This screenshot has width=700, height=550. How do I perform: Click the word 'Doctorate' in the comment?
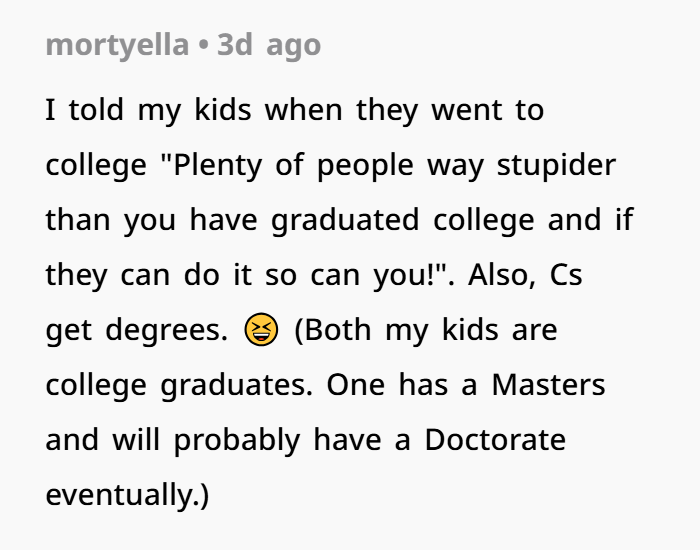pos(495,440)
